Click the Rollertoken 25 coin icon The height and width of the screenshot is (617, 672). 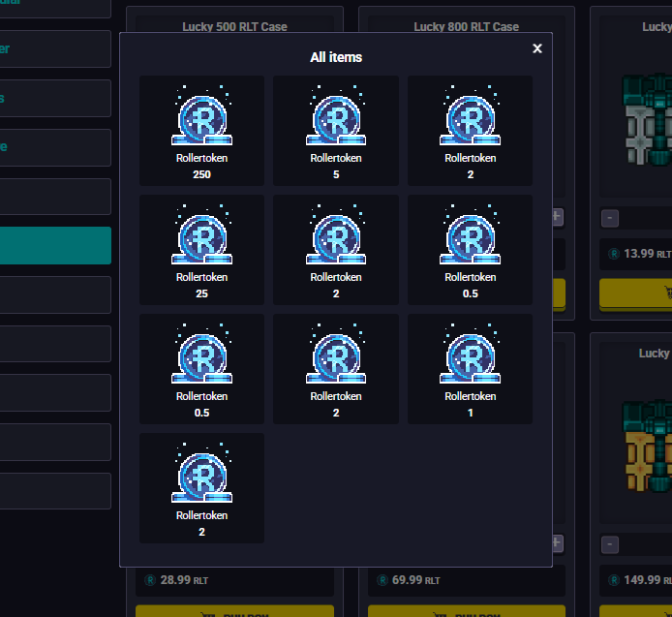[x=201, y=234]
